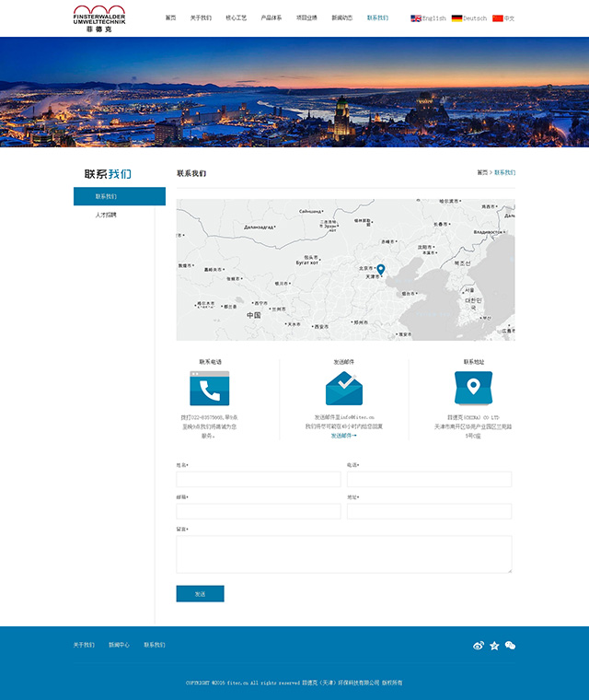Open the WeChat icon in footer
Image resolution: width=589 pixels, height=700 pixels.
point(510,646)
